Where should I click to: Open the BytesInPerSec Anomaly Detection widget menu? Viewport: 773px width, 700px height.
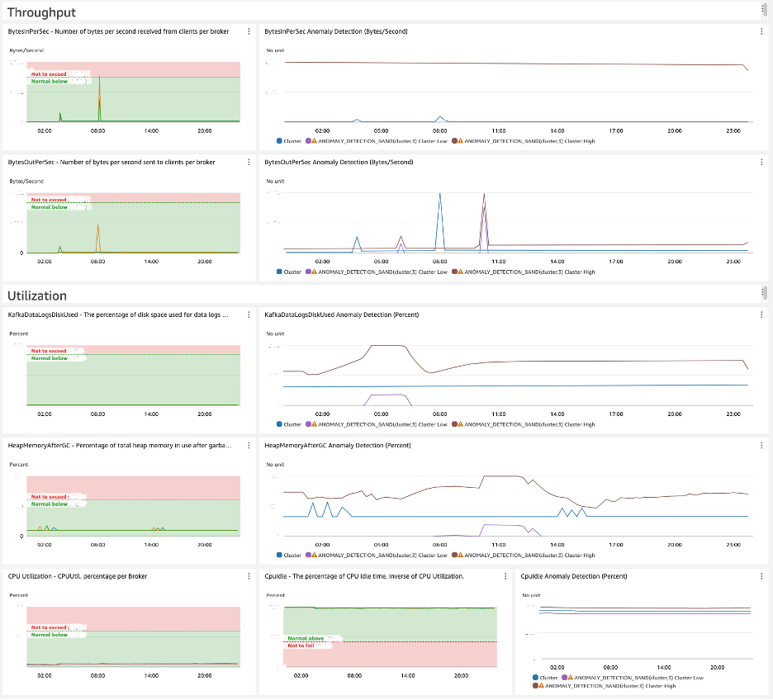click(x=761, y=31)
